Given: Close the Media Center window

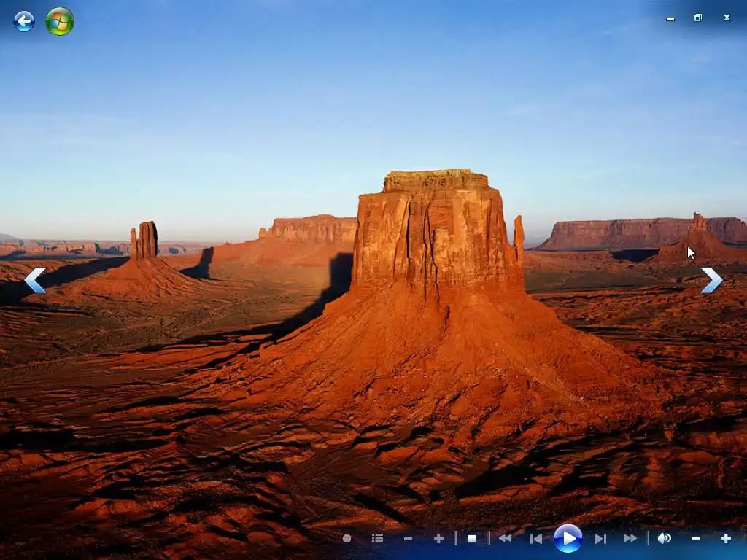Looking at the screenshot, I should tap(727, 17).
